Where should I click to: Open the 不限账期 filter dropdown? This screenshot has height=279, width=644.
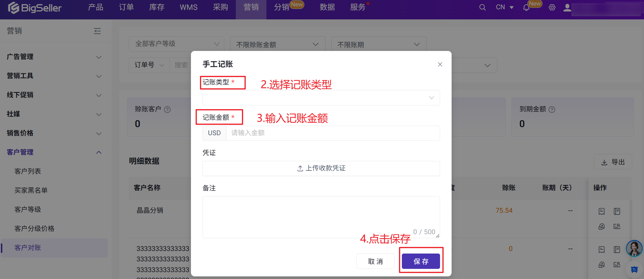379,44
